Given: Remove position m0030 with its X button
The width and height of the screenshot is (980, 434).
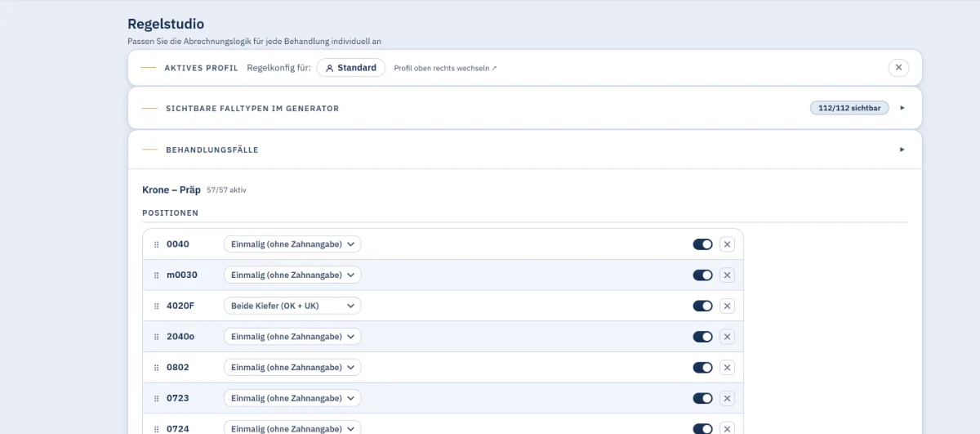Looking at the screenshot, I should 727,275.
